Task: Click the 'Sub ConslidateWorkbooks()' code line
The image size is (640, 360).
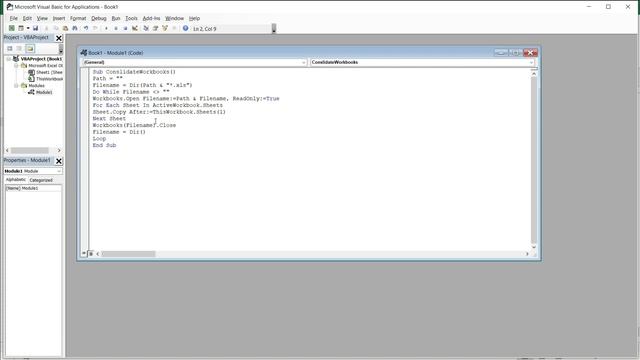Action: (x=134, y=72)
